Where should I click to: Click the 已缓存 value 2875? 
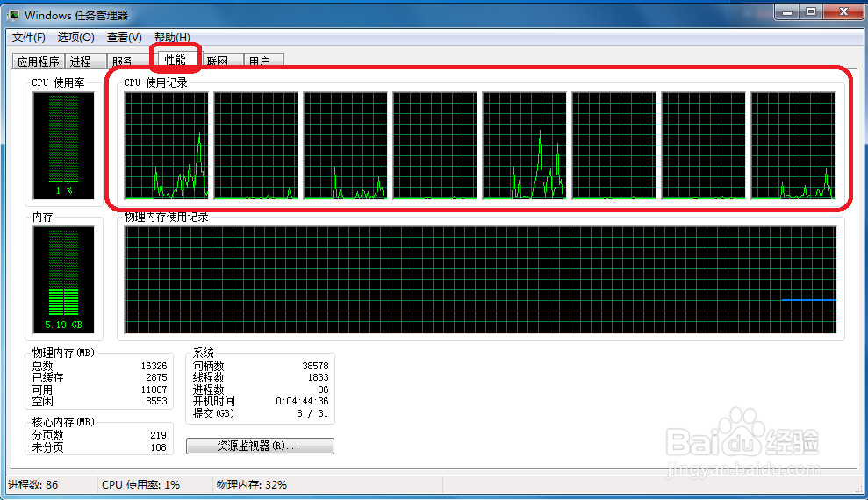(x=156, y=377)
